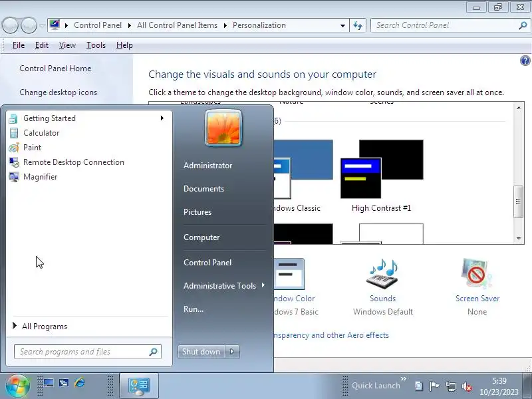
Task: Click the Back navigation button
Action: coord(10,25)
